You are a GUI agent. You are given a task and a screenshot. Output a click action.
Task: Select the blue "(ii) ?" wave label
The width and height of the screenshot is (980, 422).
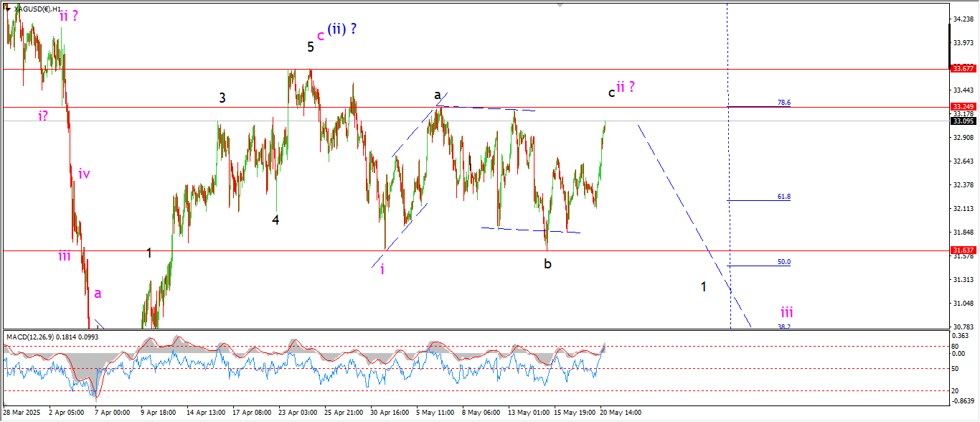click(x=342, y=29)
